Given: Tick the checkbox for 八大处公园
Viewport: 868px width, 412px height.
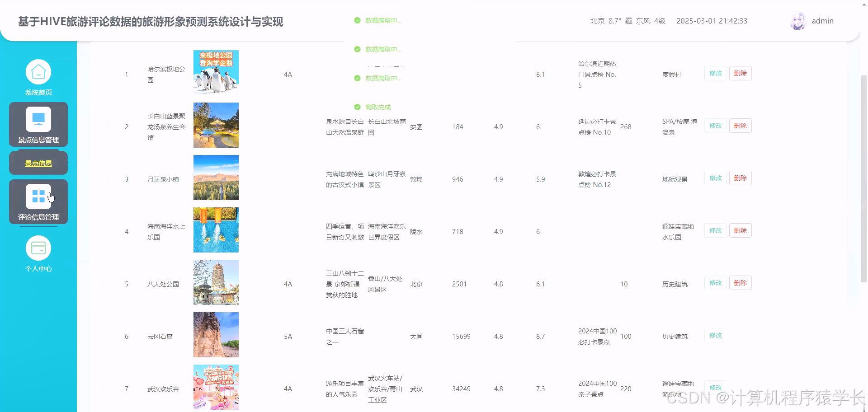Looking at the screenshot, I should pyautogui.click(x=105, y=284).
